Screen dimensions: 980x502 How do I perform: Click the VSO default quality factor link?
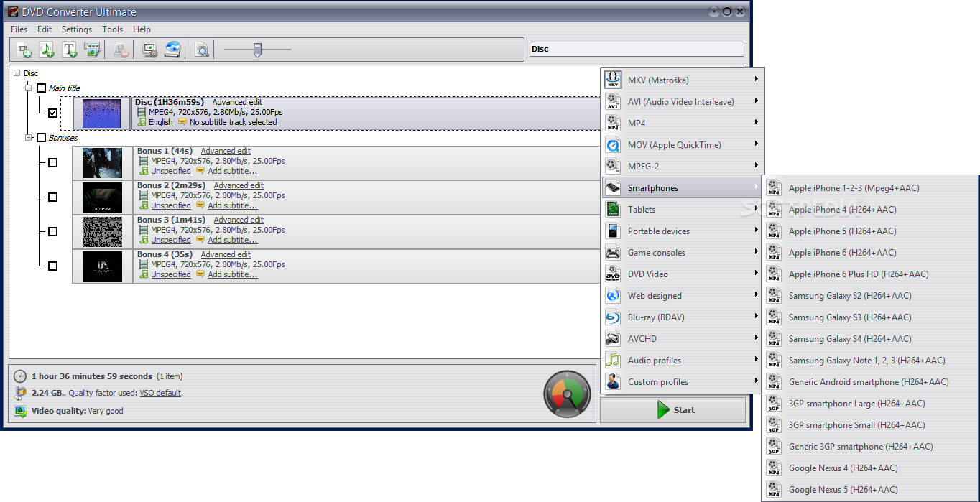pos(160,393)
